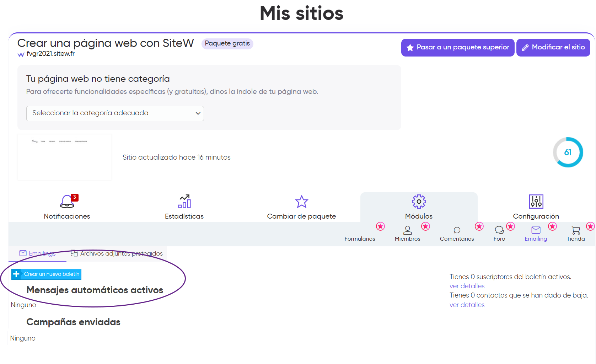The width and height of the screenshot is (596, 364).
Task: Click the Comentarios module label
Action: (x=457, y=239)
